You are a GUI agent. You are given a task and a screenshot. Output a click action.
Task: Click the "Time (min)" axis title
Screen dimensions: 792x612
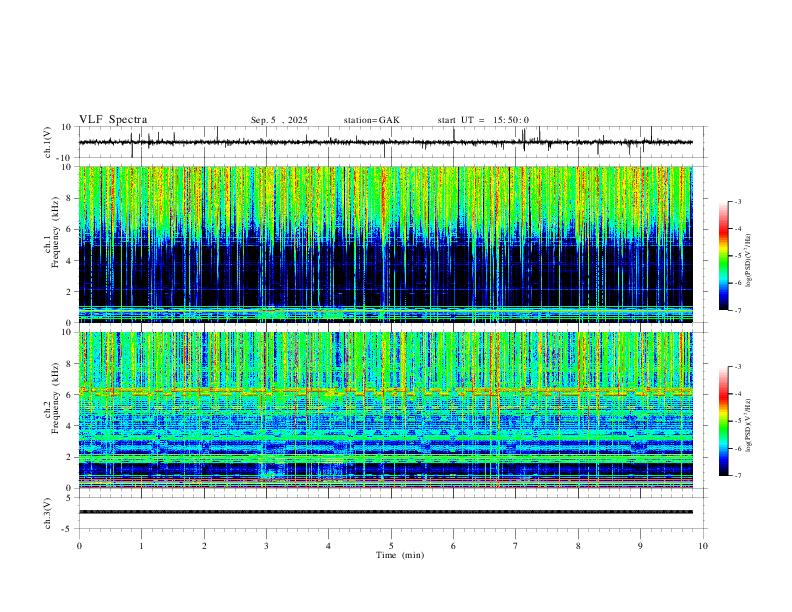pos(400,555)
